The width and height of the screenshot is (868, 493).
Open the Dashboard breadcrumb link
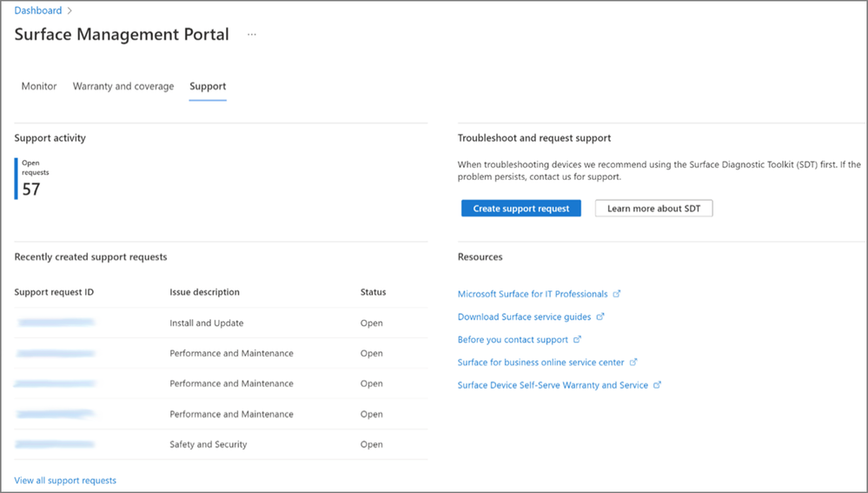[x=38, y=10]
